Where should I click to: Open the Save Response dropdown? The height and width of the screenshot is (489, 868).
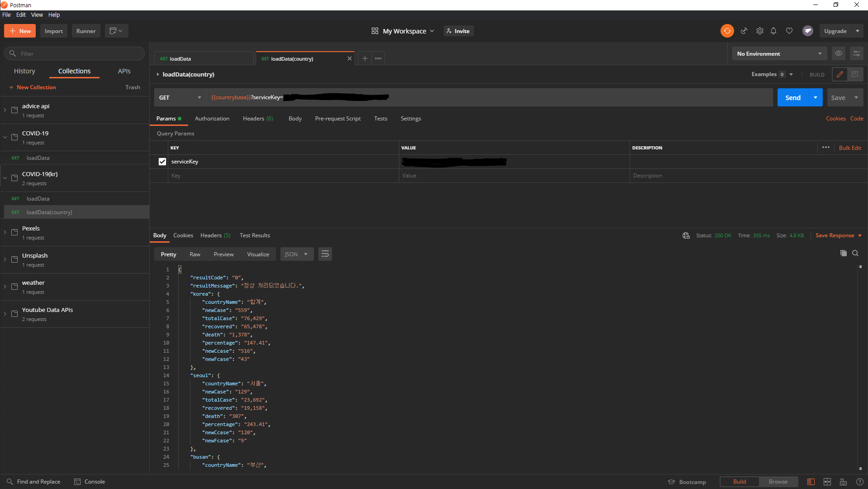point(839,235)
